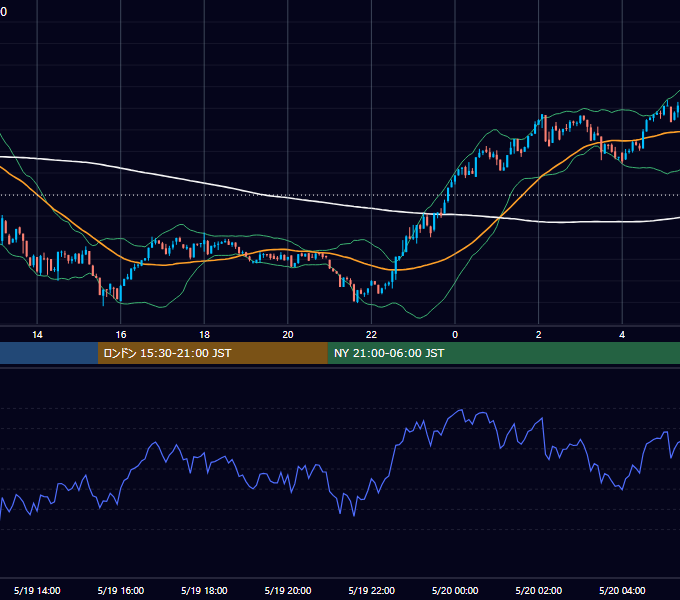Screen dimensions: 680x600
Task: Click the '5/19 16:00' date label
Action: click(x=121, y=590)
